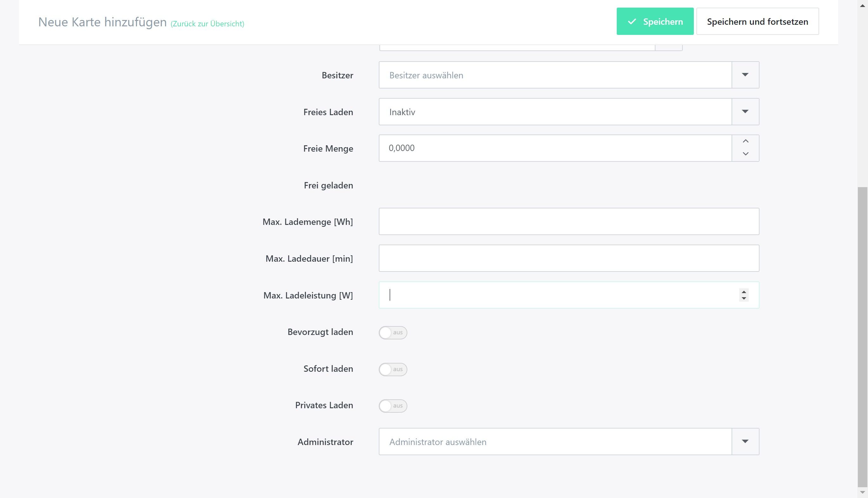Decrease Freie Menge with the down chevron
The height and width of the screenshot is (498, 868).
[x=746, y=154]
